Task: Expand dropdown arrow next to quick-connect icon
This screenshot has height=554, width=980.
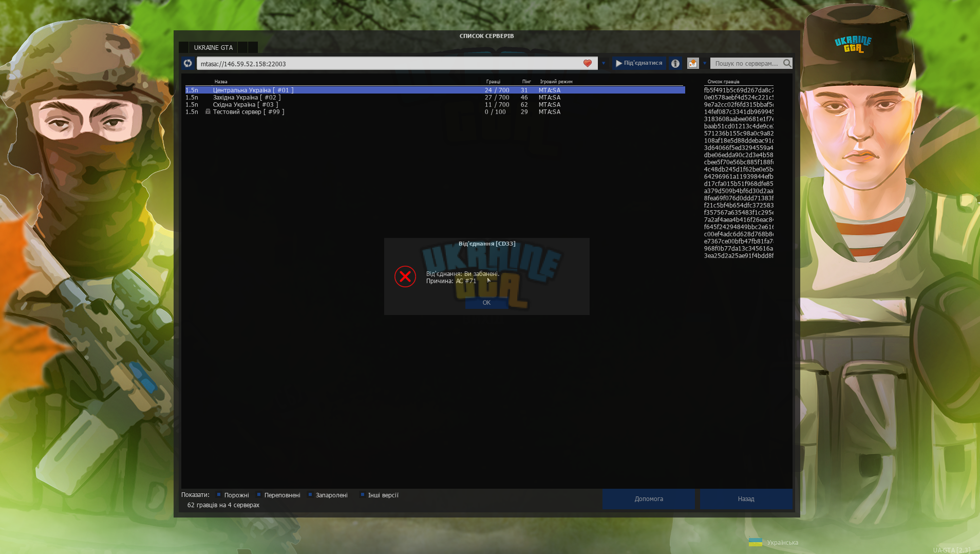Action: click(x=705, y=63)
